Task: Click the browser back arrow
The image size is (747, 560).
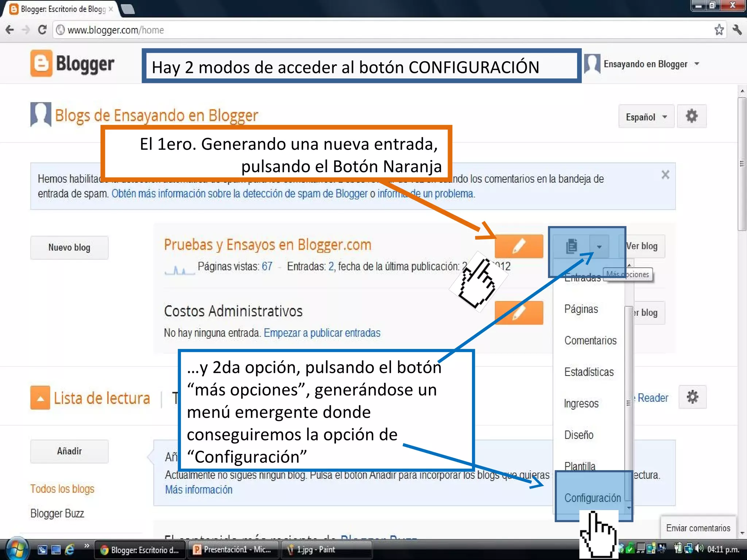Action: point(10,30)
